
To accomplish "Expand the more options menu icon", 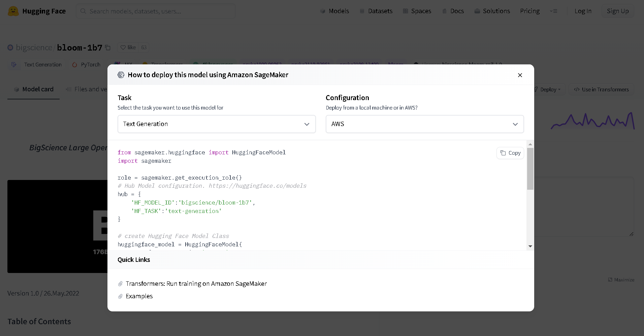I will pyautogui.click(x=553, y=11).
